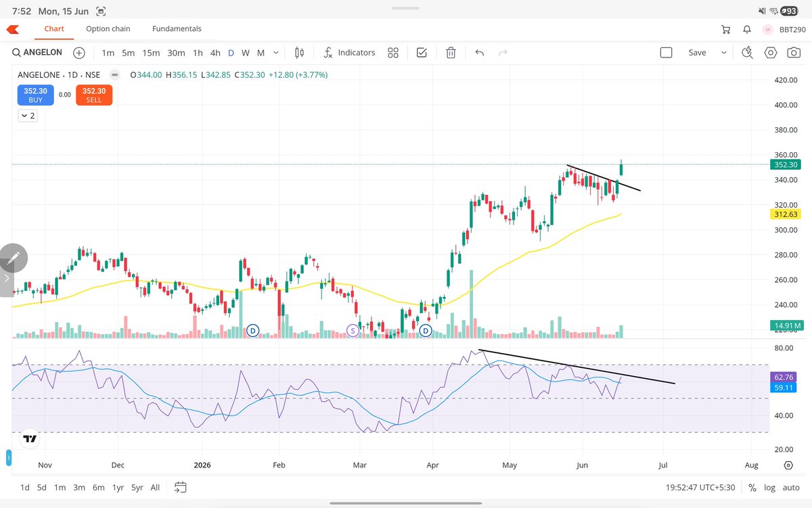This screenshot has height=508, width=812.
Task: Open the quick search bulb icon
Action: pyautogui.click(x=748, y=53)
